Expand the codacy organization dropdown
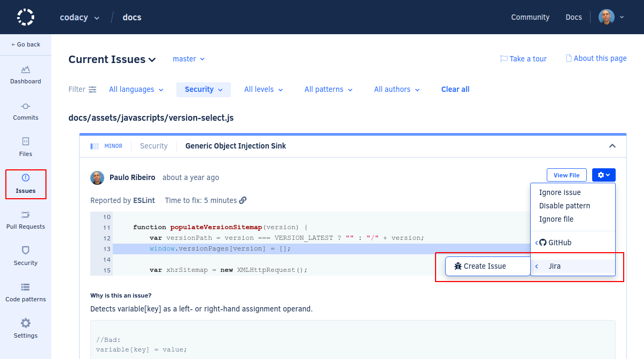This screenshot has height=359, width=644. (80, 17)
